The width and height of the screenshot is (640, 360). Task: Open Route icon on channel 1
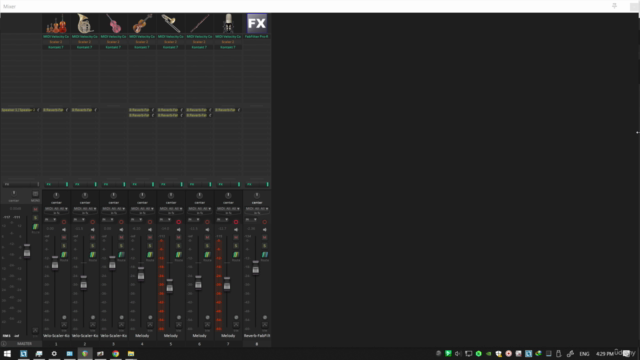64,255
